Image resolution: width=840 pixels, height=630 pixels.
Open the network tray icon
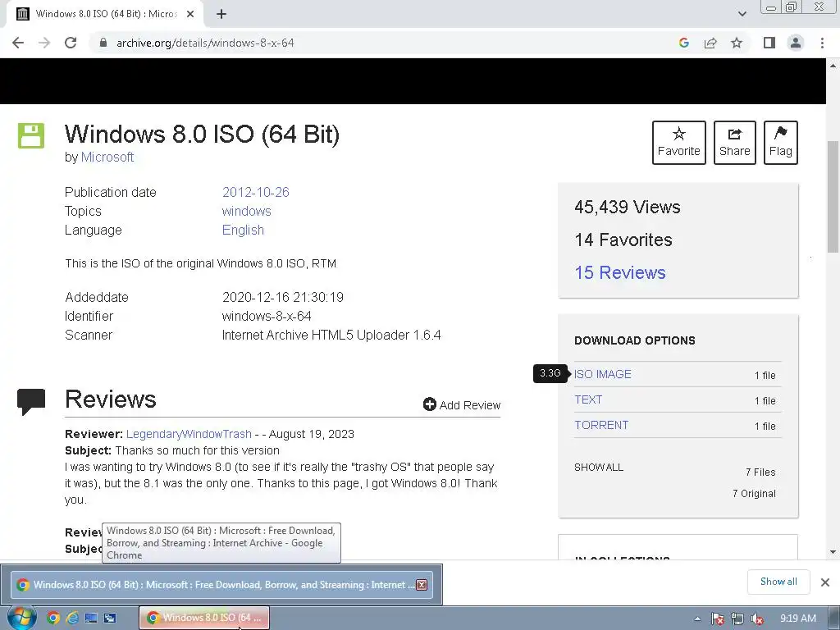click(x=737, y=619)
